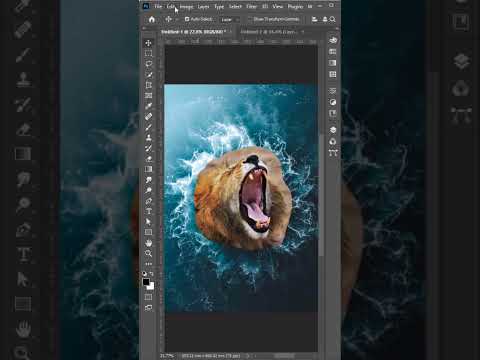The height and width of the screenshot is (360, 480).
Task: Select the Eyedropper tool
Action: click(149, 106)
